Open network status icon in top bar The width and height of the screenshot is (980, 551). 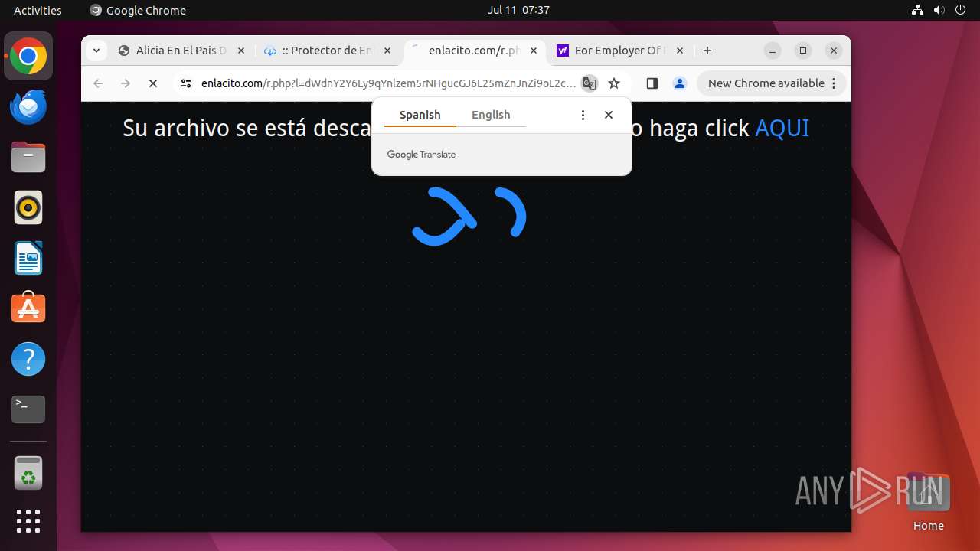click(x=918, y=10)
